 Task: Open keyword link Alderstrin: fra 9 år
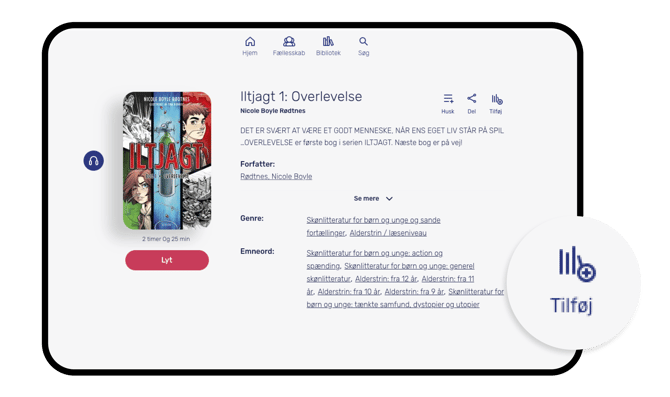click(x=414, y=291)
